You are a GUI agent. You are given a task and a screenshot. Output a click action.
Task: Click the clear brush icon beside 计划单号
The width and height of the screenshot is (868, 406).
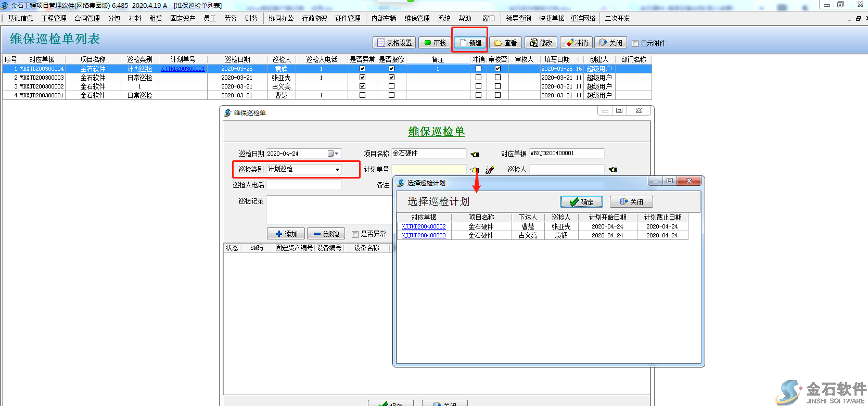(x=489, y=170)
